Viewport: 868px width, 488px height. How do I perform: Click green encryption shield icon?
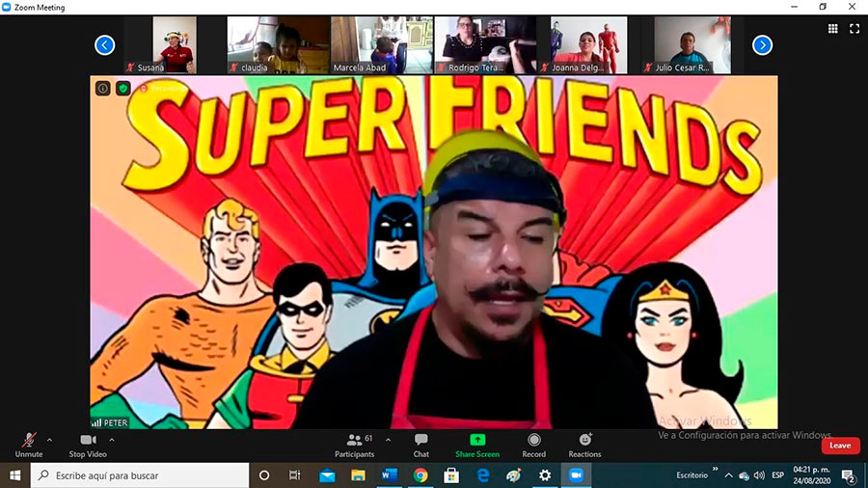pyautogui.click(x=122, y=88)
